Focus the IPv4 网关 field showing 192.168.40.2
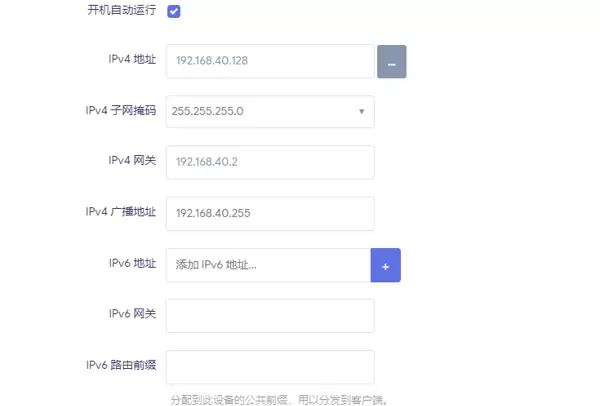The image size is (600, 406). pos(269,163)
